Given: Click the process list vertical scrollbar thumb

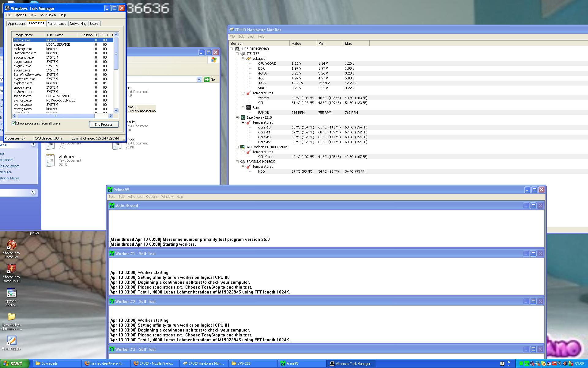Looking at the screenshot, I should [x=116, y=54].
